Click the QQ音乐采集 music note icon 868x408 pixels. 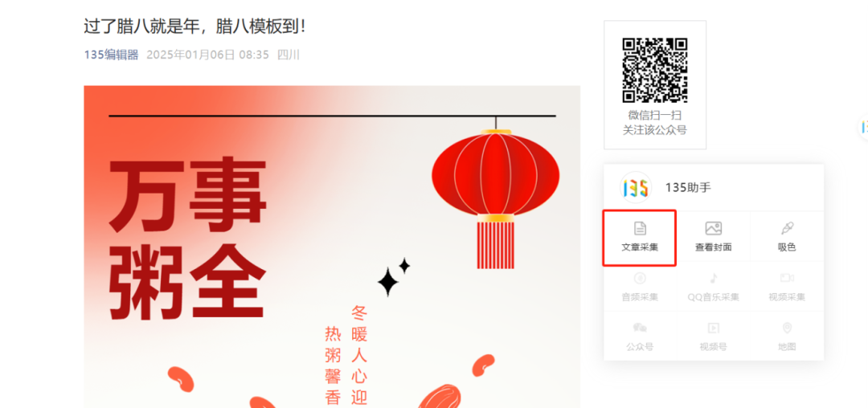click(x=713, y=278)
